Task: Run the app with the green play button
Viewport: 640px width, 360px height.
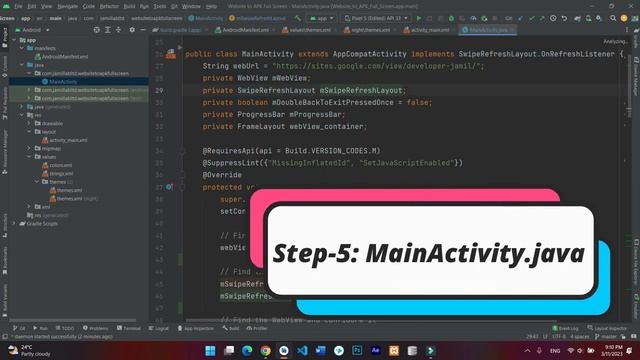Action: [x=418, y=18]
